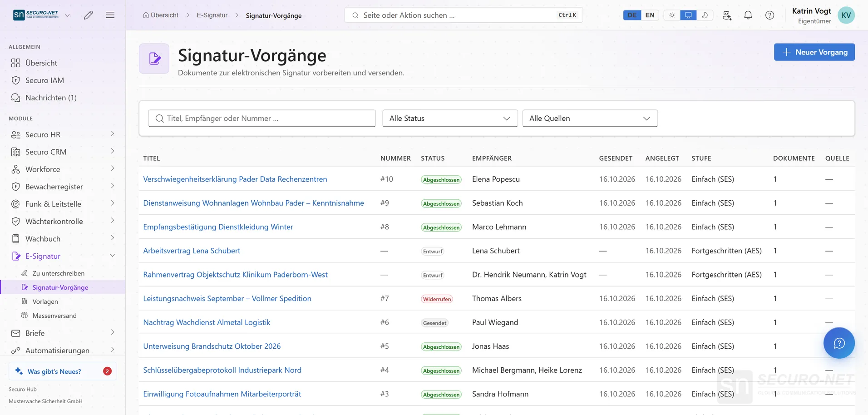Enable dark theme moon toggle
The height and width of the screenshot is (415, 868).
[705, 15]
